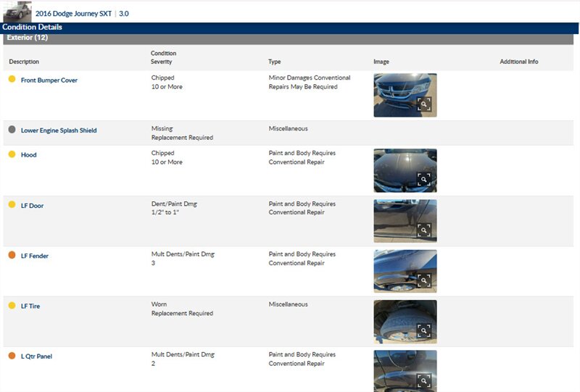Click the Type column header
Screen dimensions: 580x392
[275, 62]
